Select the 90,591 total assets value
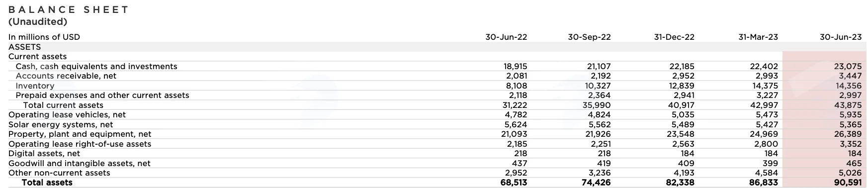868x188 pixels. click(848, 183)
